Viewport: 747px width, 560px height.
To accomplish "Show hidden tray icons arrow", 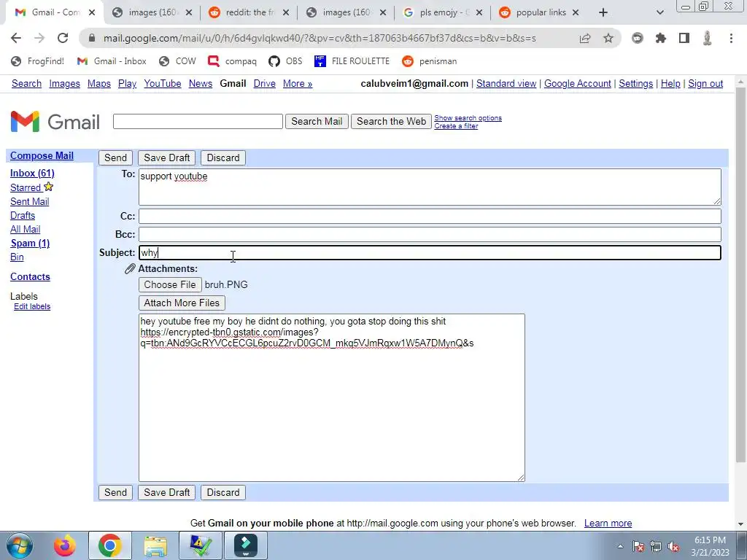I will click(x=620, y=546).
